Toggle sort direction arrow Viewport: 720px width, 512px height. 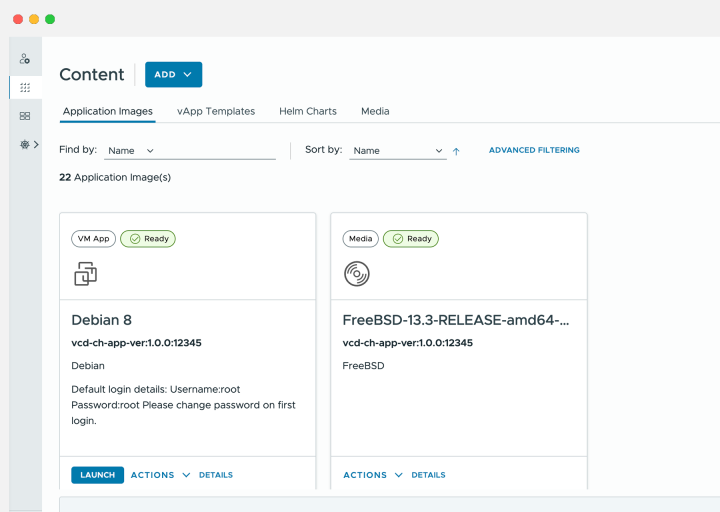(x=456, y=151)
